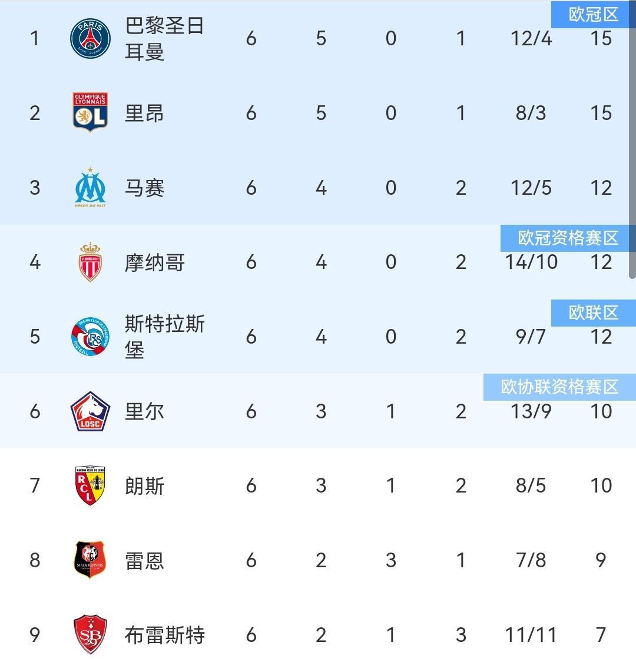Screen dimensions: 636x672
Task: Open the Stade Rennais logo
Action: tap(90, 560)
